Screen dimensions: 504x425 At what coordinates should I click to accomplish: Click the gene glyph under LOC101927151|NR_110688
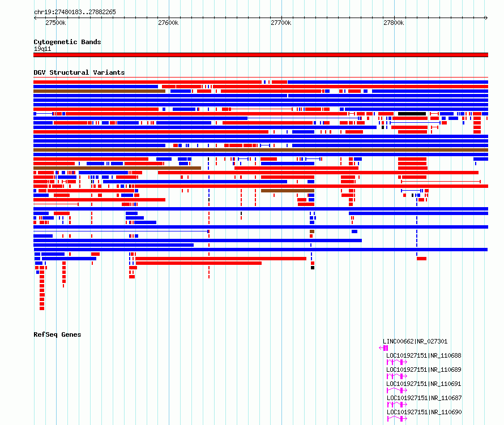click(x=397, y=362)
